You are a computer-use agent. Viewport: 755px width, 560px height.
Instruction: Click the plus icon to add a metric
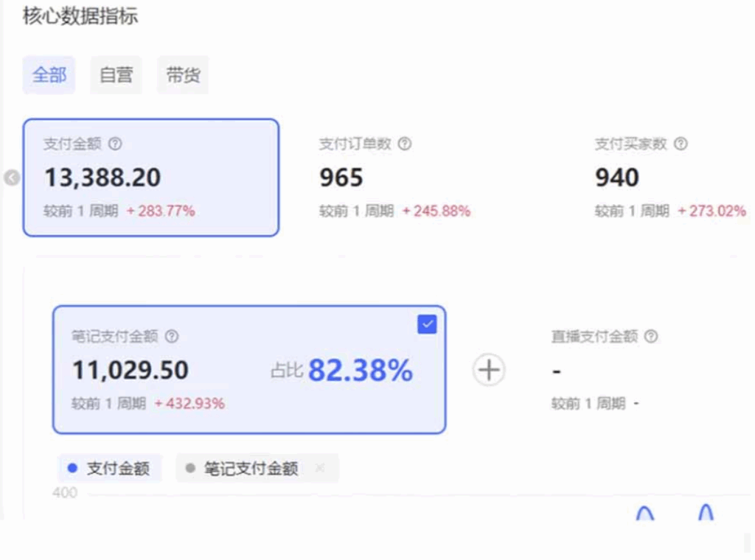489,370
